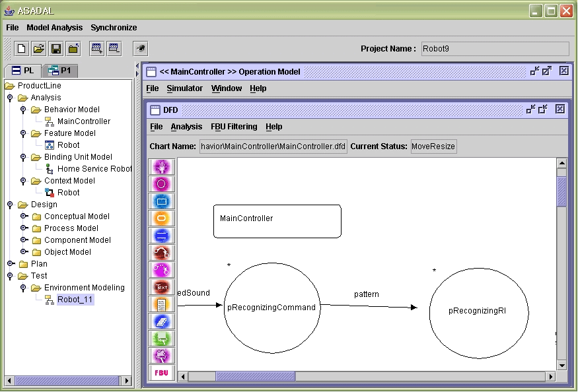The height and width of the screenshot is (392, 578).
Task: Collapse the Binding Unit Model folder
Action: click(x=23, y=157)
